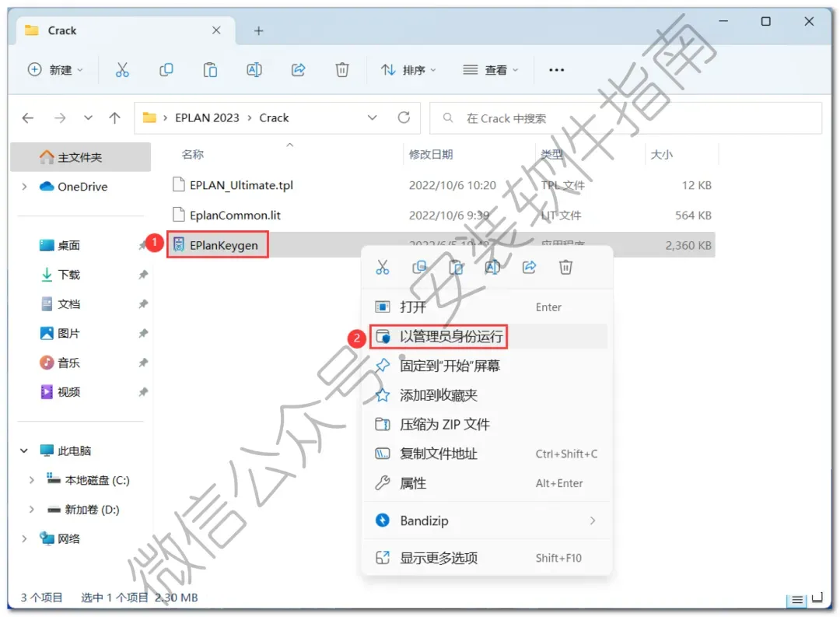This screenshot has width=840, height=617.
Task: Click the Forward navigation arrow
Action: tap(60, 118)
